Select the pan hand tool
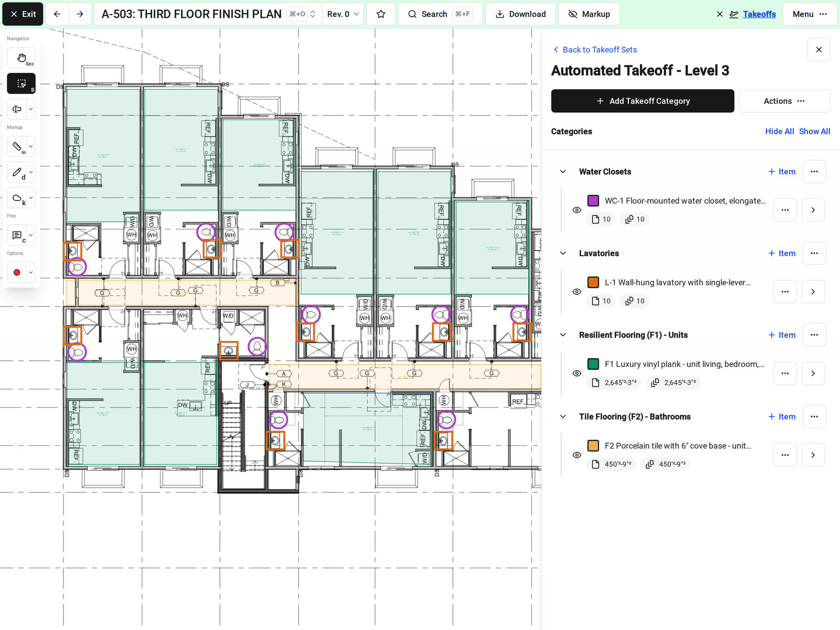This screenshot has width=840, height=630. 22,58
